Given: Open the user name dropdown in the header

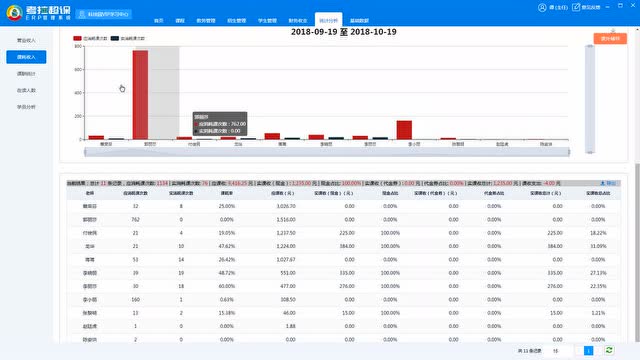Looking at the screenshot, I should pos(558,7).
